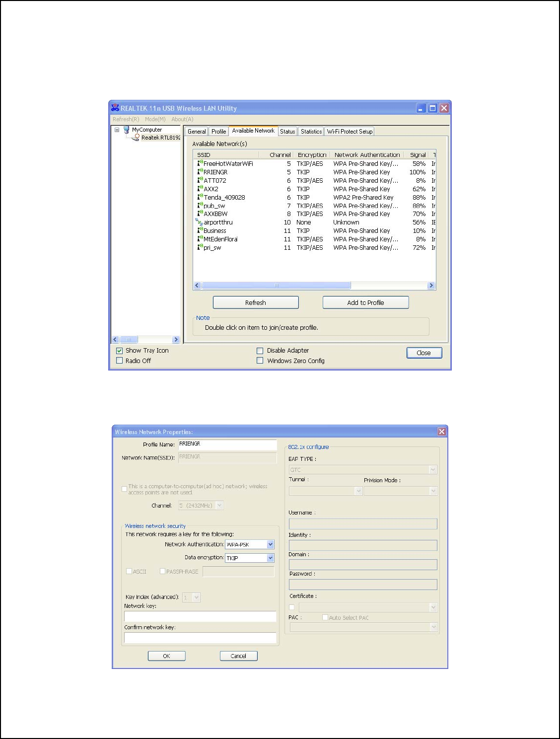Open the Wi-Fi Protect Setup tab
The width and height of the screenshot is (560, 739).
pos(350,132)
